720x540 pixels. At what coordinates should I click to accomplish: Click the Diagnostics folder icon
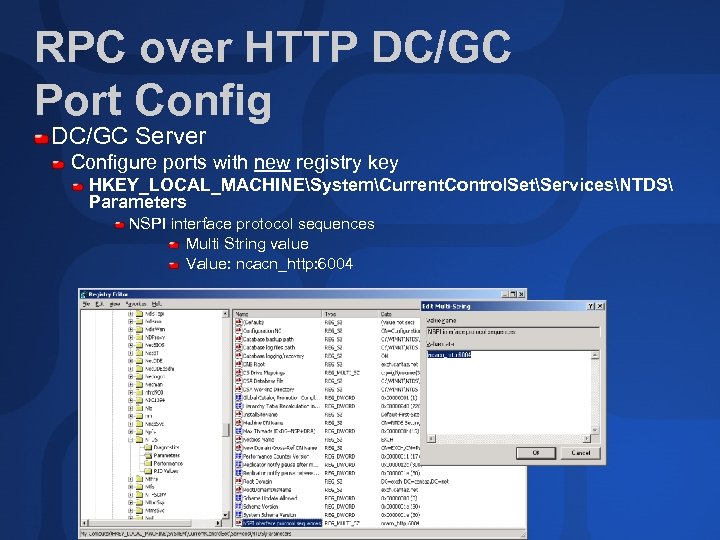click(148, 447)
